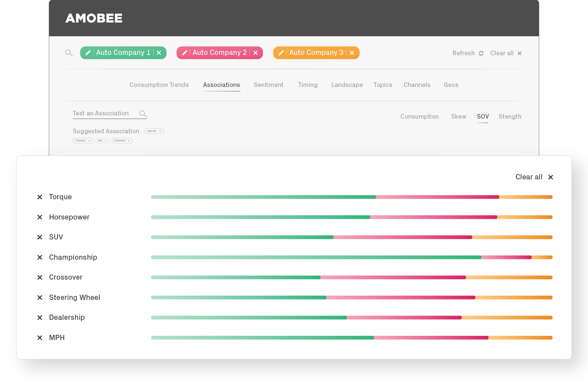Add the Kia suggested association
588x392 pixels.
tap(102, 140)
